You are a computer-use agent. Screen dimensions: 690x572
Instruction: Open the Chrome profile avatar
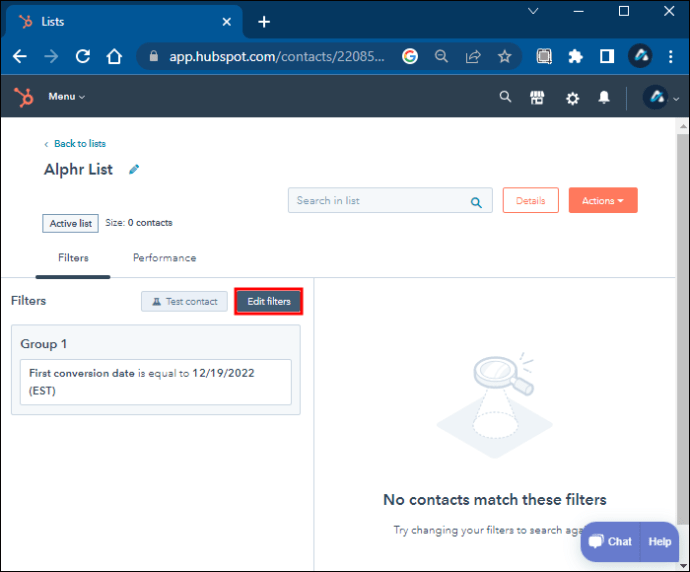640,56
